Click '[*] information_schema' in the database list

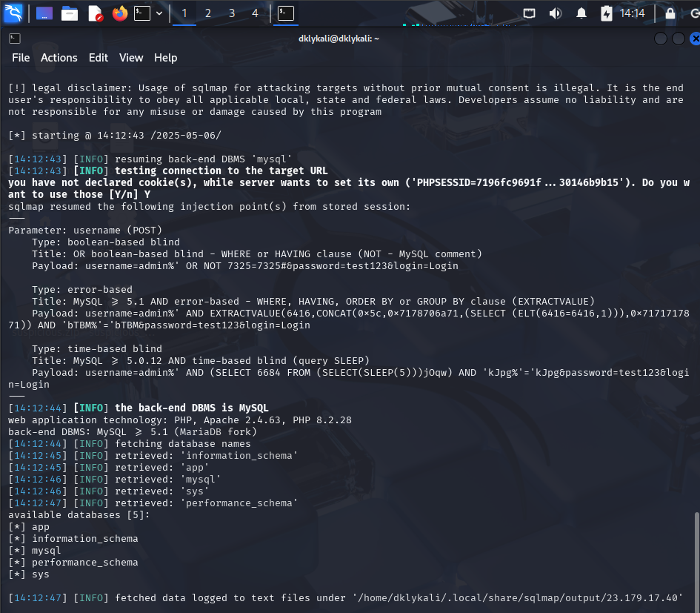[73, 539]
